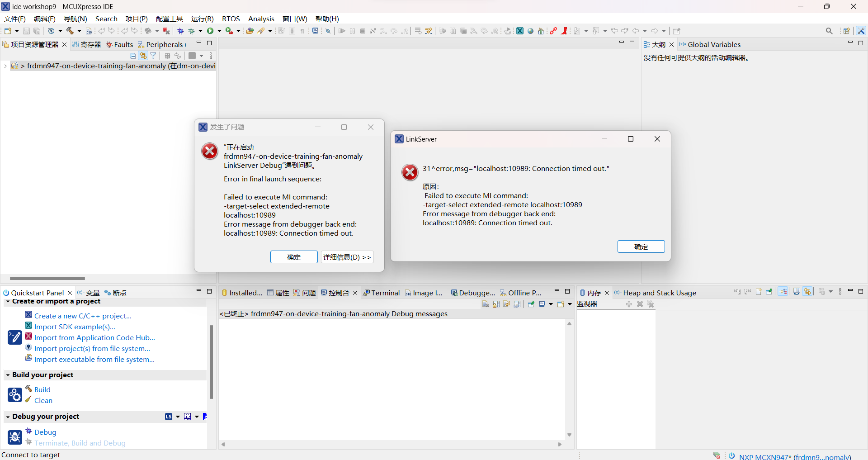Switch to the Terminal tab

(x=382, y=293)
